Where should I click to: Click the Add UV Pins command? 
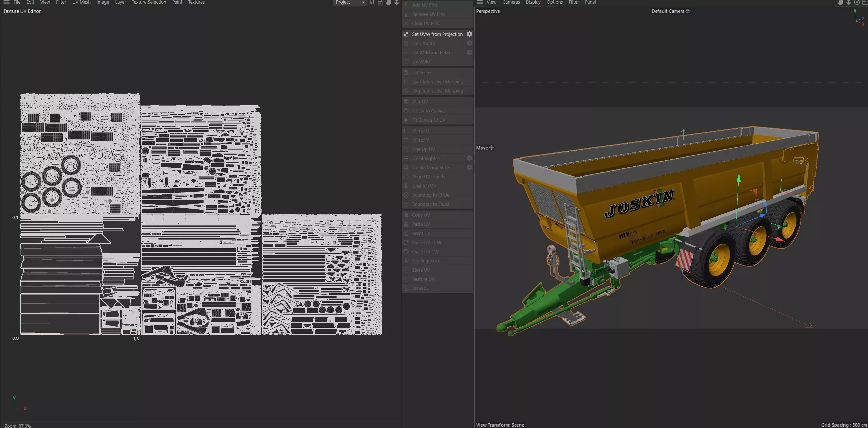point(438,5)
